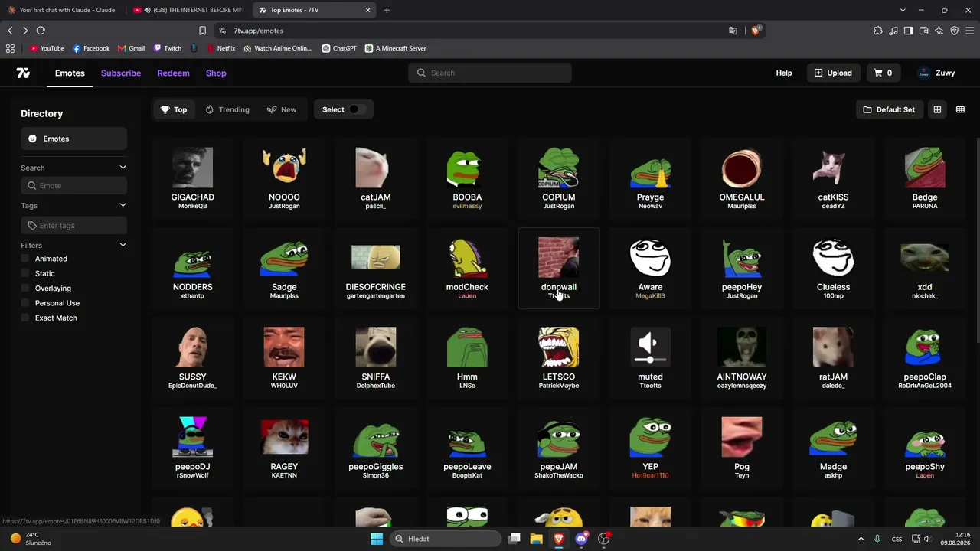Open Discord from the taskbar
Viewport: 980px width, 551px height.
pos(581,539)
